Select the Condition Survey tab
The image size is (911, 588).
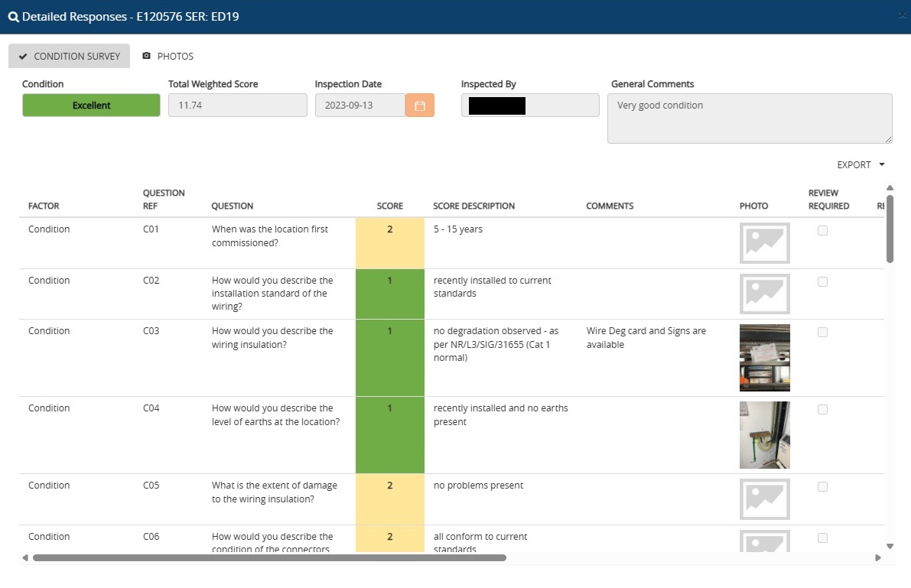[x=70, y=56]
